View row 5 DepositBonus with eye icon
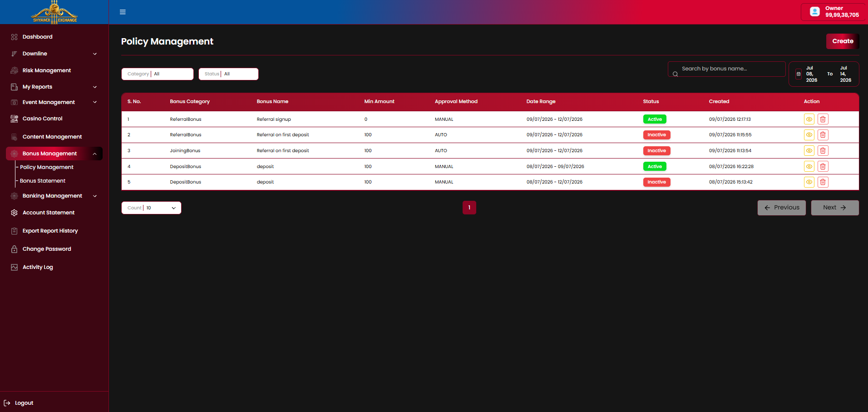This screenshot has width=868, height=412. (x=809, y=182)
